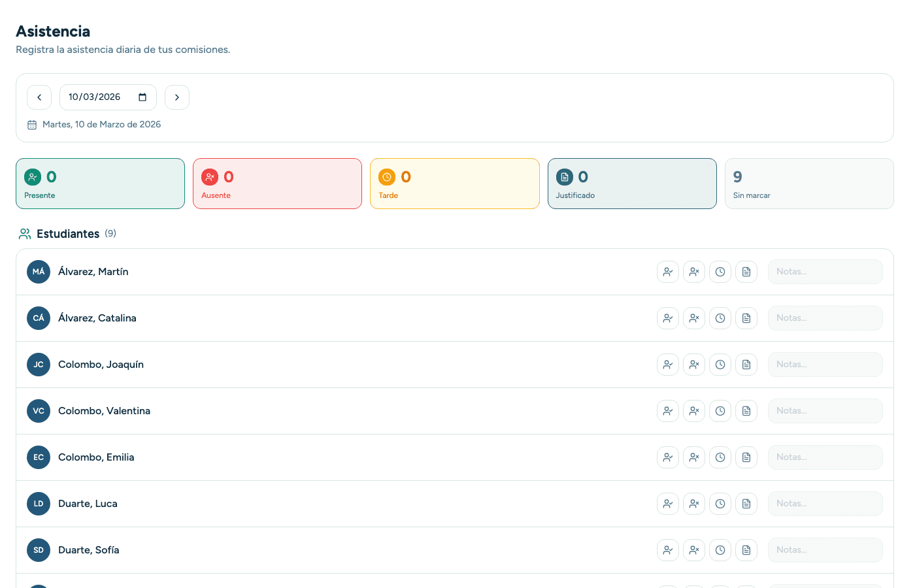Focus the notes field for Duarte, Luca
Screen dimensions: 915x588
click(x=825, y=504)
